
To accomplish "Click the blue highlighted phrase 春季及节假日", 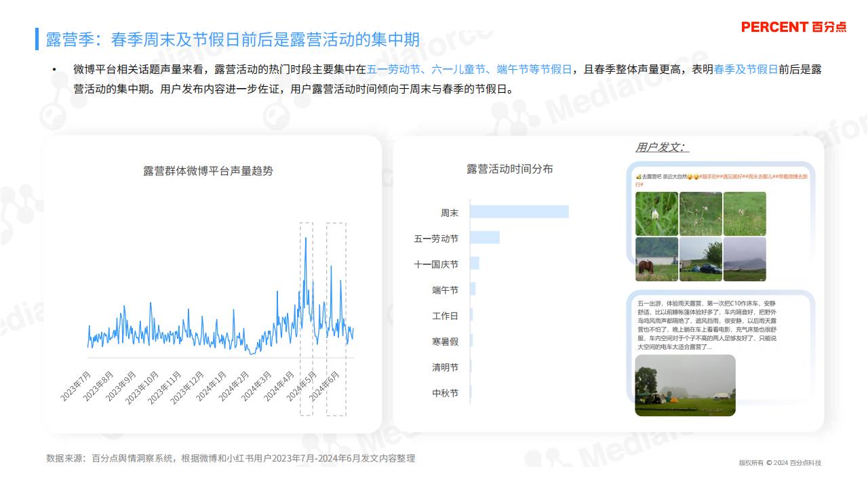I will coord(745,70).
